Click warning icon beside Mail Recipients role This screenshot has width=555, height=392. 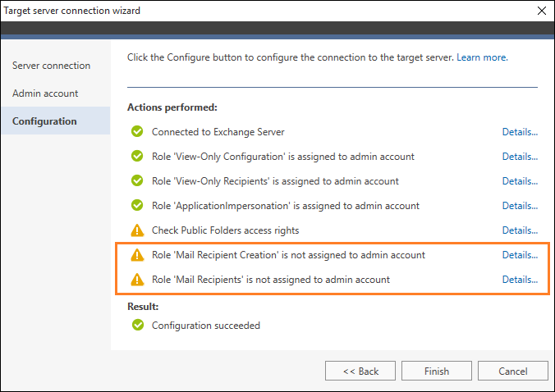pyautogui.click(x=137, y=280)
